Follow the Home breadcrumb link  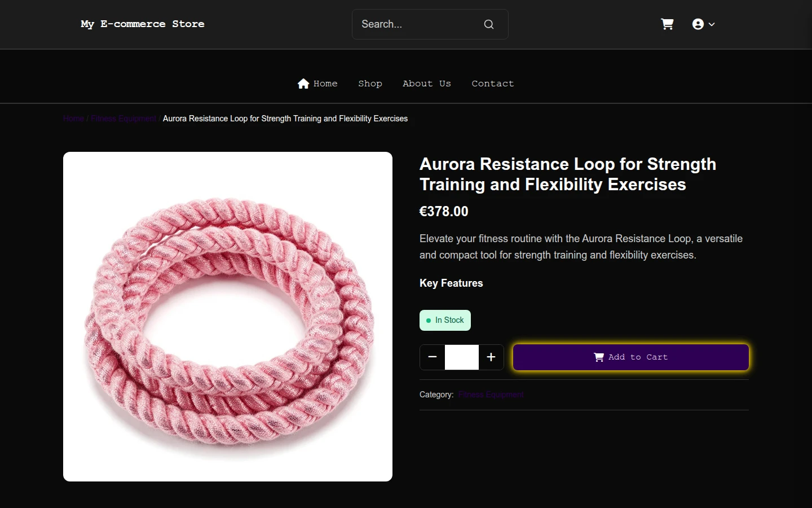[73, 119]
